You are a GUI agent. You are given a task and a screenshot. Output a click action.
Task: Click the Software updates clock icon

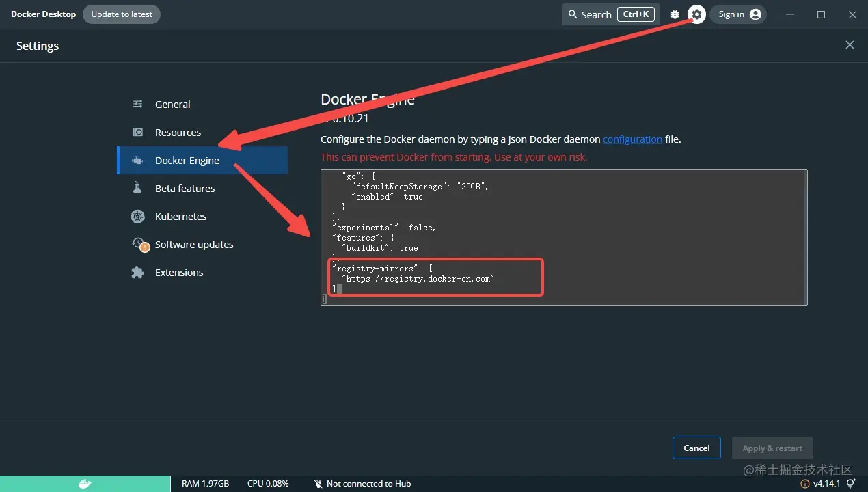point(139,244)
